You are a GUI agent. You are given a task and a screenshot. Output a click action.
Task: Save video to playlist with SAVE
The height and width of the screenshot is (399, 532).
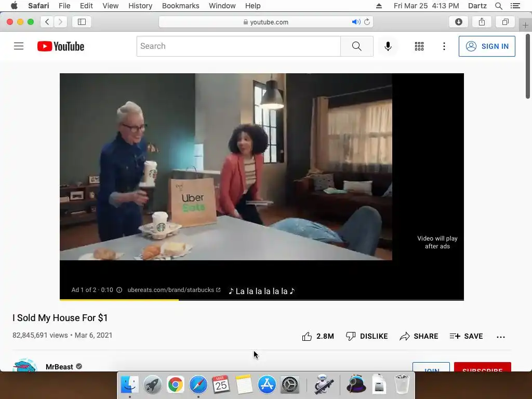(x=466, y=336)
